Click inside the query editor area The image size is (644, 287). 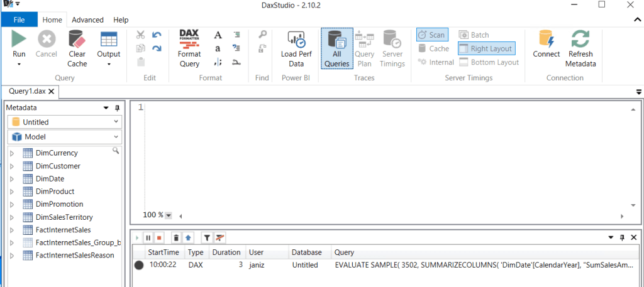click(x=377, y=157)
